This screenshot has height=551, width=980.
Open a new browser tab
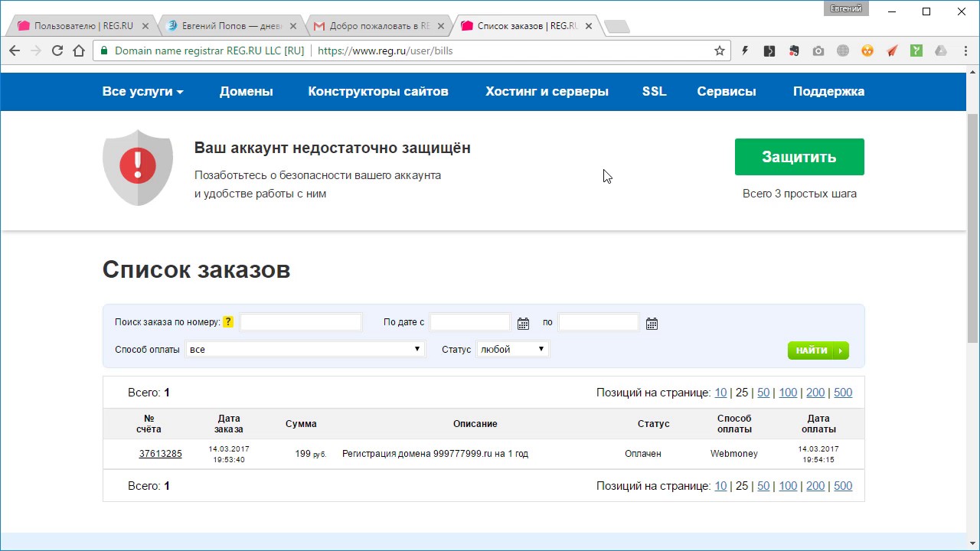coord(617,27)
